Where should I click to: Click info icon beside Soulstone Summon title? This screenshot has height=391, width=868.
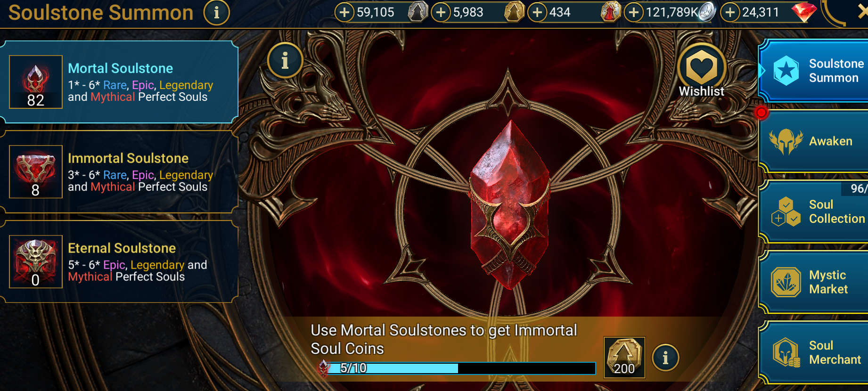(x=216, y=13)
